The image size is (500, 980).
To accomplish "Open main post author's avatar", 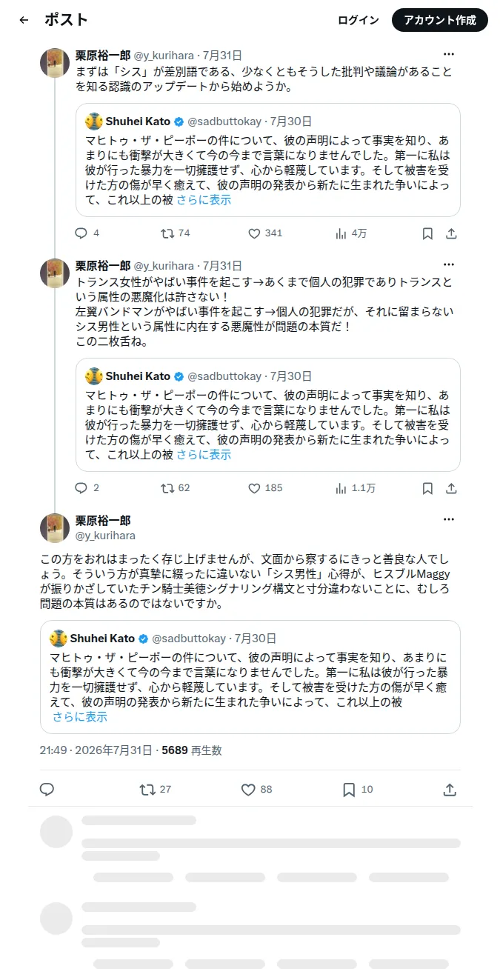I will tap(55, 527).
